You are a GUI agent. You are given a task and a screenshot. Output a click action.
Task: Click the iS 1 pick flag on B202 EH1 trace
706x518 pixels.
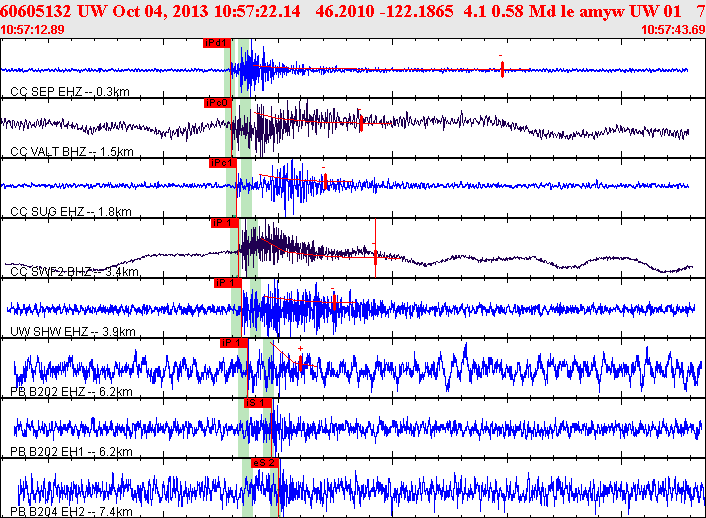point(258,403)
